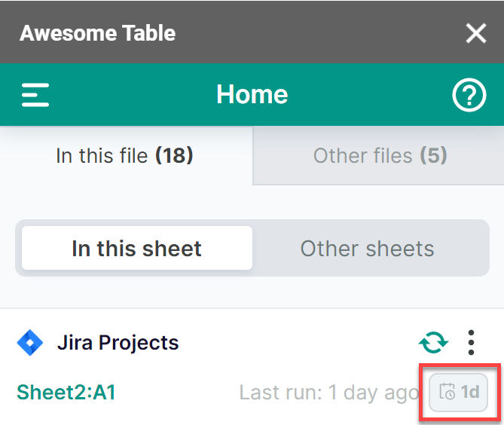This screenshot has height=425, width=504.
Task: Click the Home header title
Action: coord(252,95)
